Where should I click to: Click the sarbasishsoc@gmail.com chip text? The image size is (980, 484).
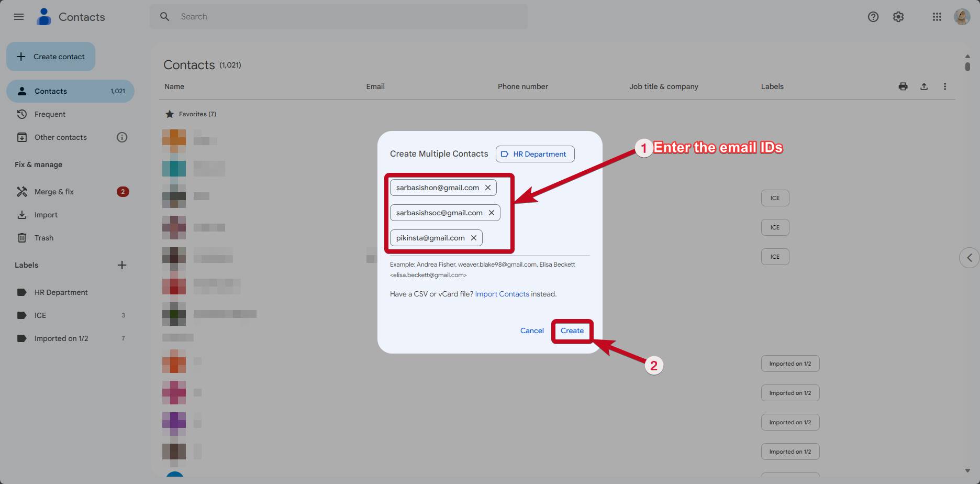[439, 213]
